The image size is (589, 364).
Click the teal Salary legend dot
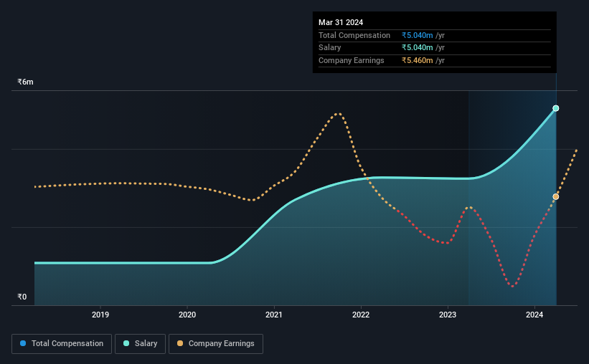(x=126, y=343)
